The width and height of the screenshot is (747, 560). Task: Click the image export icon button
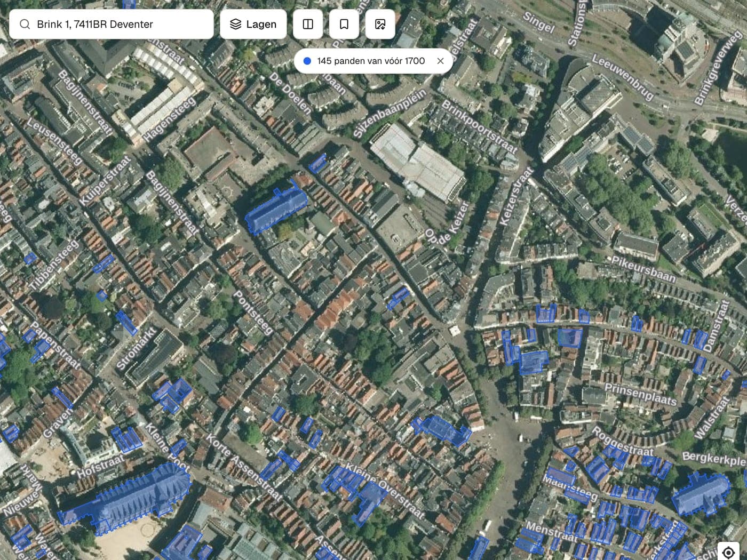click(380, 24)
